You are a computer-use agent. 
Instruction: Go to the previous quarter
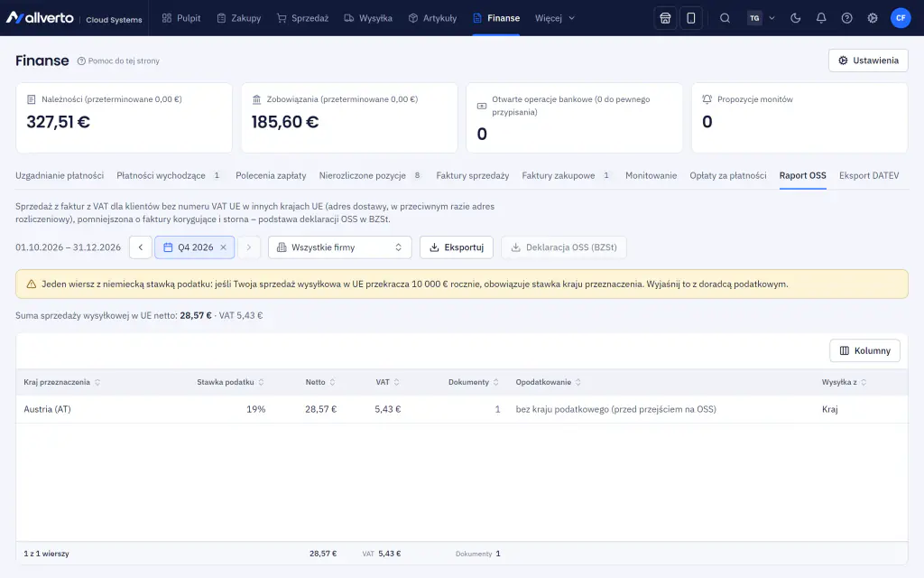click(140, 247)
